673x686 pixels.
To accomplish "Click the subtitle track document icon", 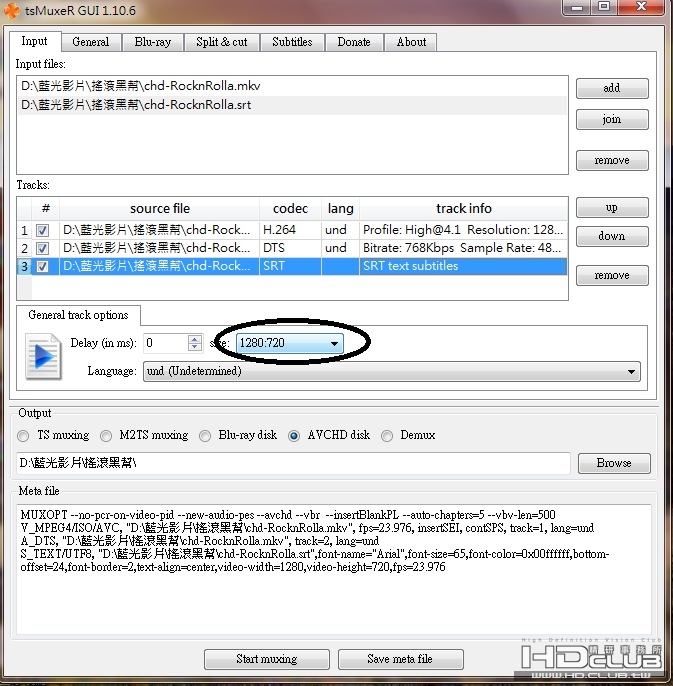I will tap(43, 357).
